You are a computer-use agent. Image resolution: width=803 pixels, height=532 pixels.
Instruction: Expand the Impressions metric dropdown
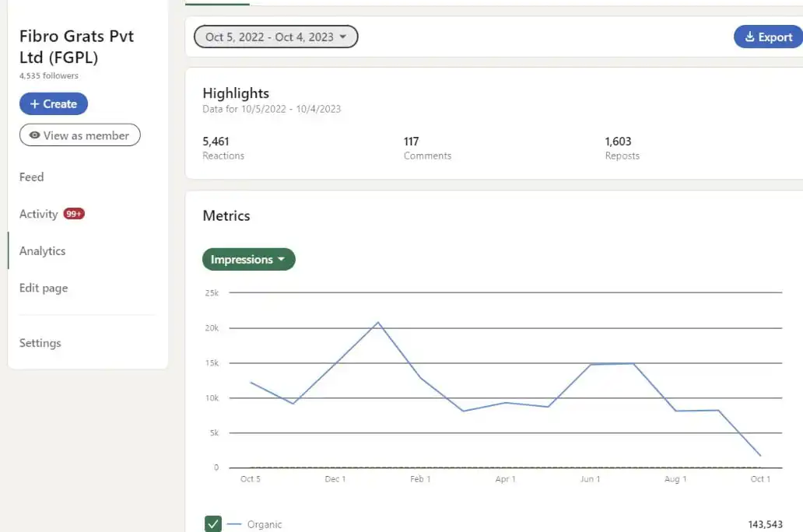click(248, 260)
